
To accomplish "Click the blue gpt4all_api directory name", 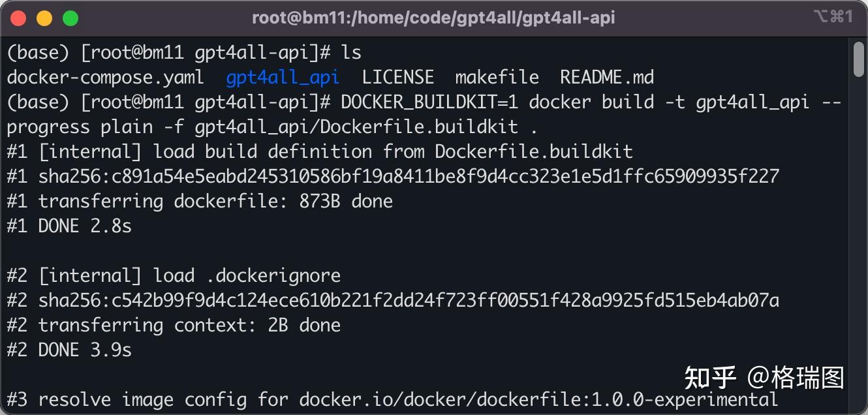I will [283, 77].
